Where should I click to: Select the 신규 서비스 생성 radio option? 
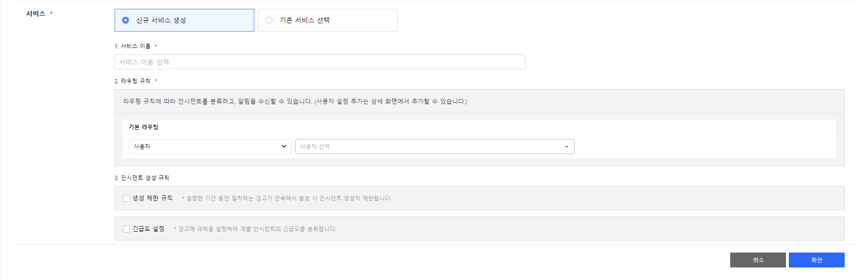tap(126, 20)
